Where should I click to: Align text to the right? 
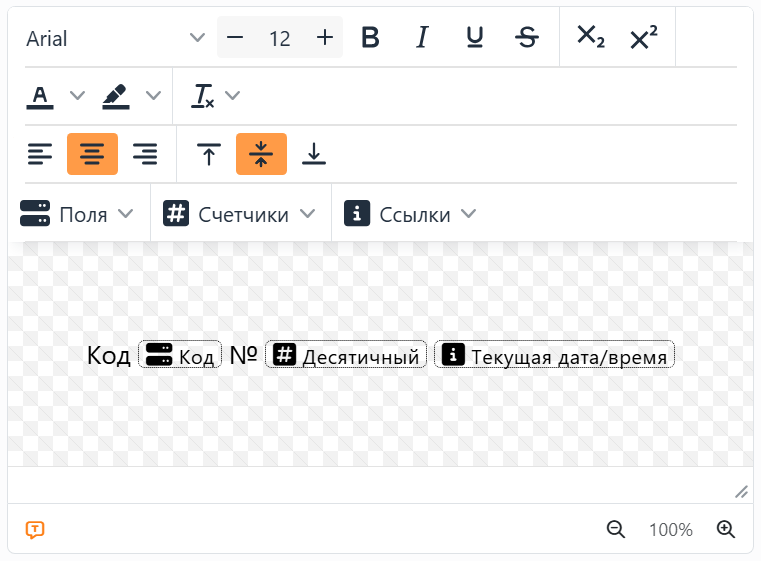145,154
